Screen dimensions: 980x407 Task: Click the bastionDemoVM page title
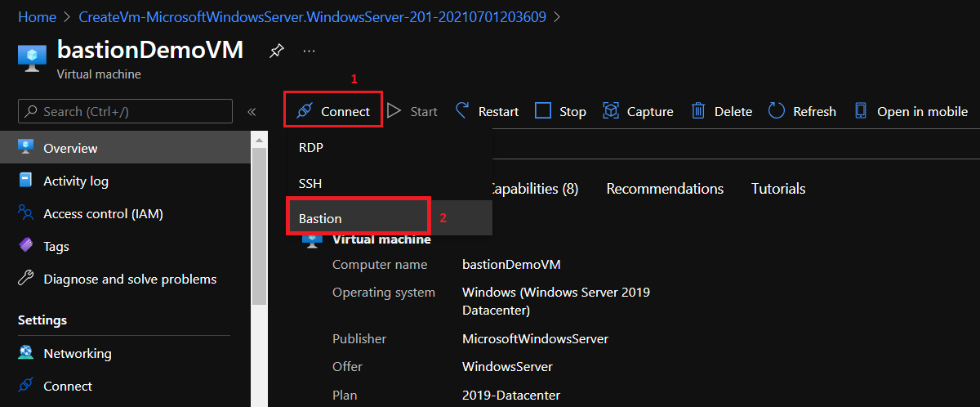(150, 50)
